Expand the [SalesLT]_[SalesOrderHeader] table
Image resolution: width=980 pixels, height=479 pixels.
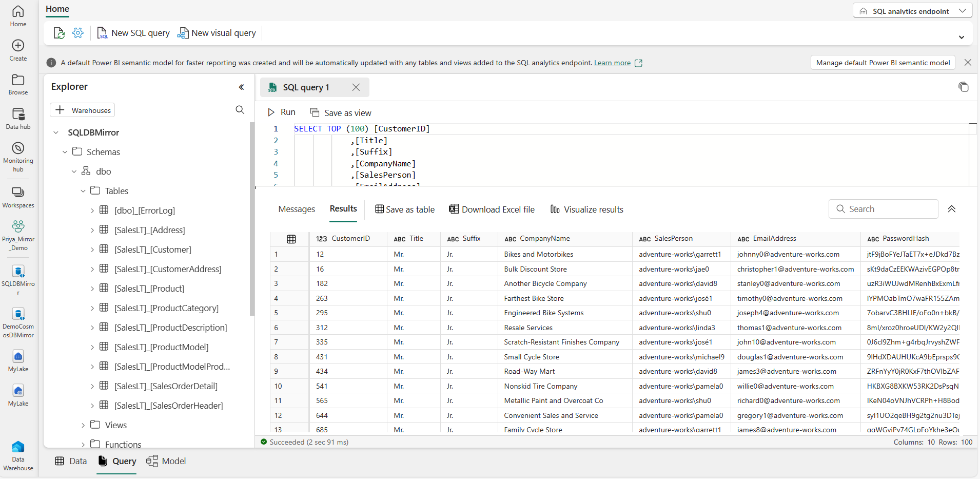[x=92, y=406]
